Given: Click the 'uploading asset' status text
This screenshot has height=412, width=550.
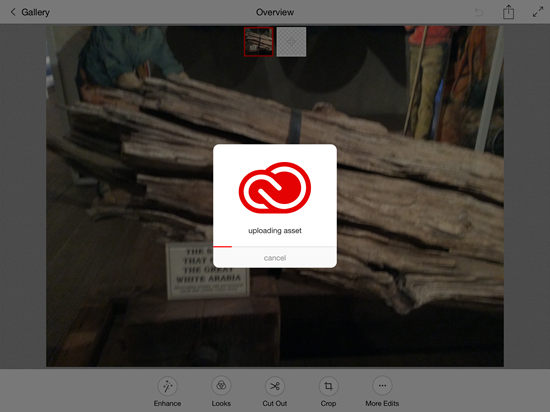Looking at the screenshot, I should [275, 231].
